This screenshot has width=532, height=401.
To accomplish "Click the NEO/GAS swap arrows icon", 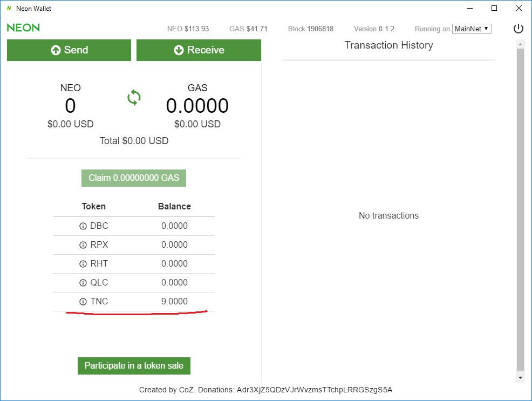I will [x=133, y=97].
